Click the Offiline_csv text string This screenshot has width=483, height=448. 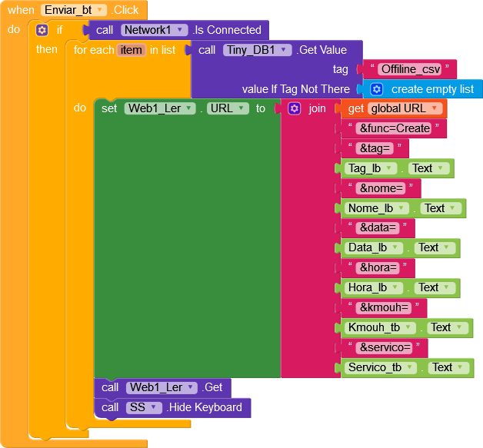(x=410, y=69)
